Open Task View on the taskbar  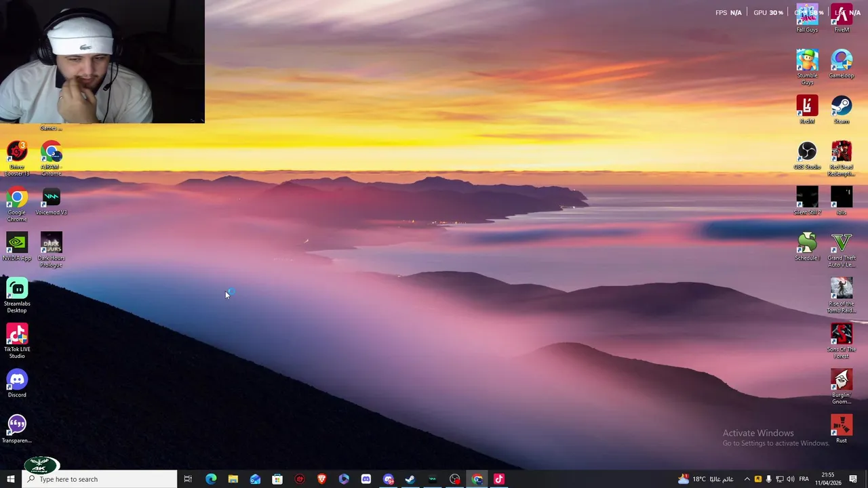pos(188,479)
